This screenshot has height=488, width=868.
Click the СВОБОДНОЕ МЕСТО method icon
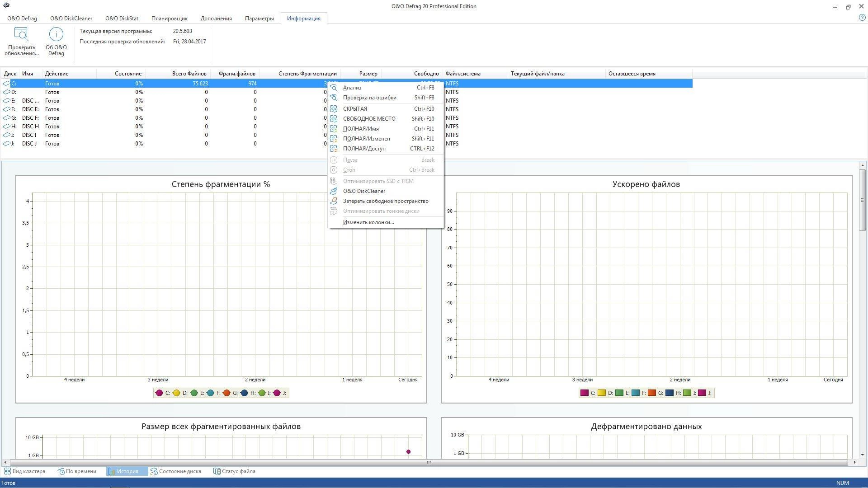[334, 119]
